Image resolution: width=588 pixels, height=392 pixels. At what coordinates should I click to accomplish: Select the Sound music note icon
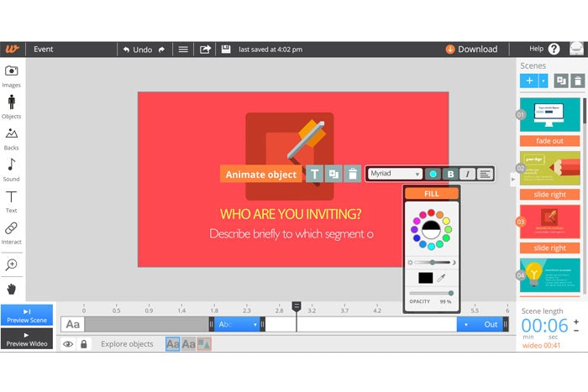[12, 165]
